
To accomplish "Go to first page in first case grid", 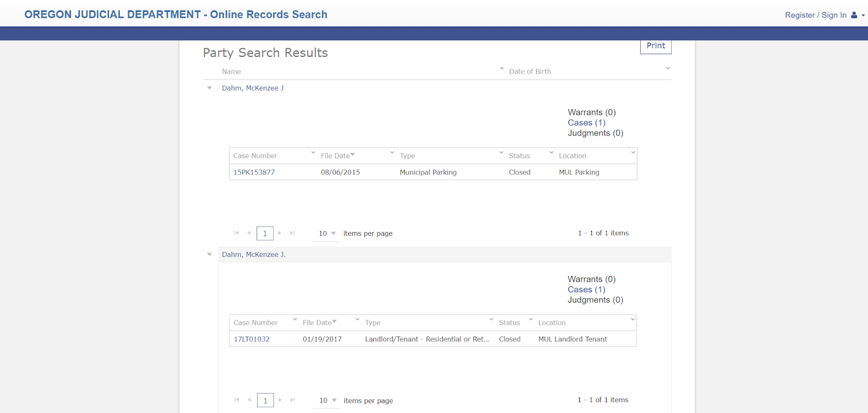I will pos(237,233).
